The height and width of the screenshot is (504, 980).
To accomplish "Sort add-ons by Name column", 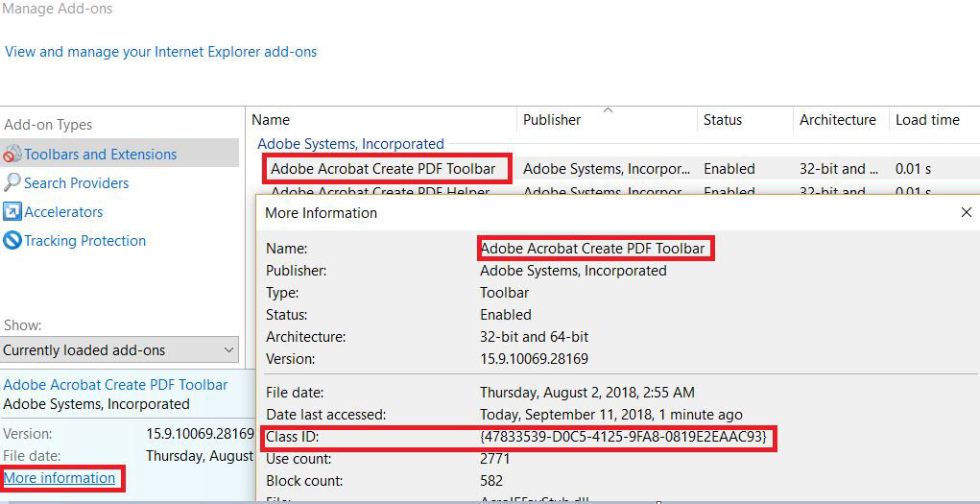I will 271,120.
